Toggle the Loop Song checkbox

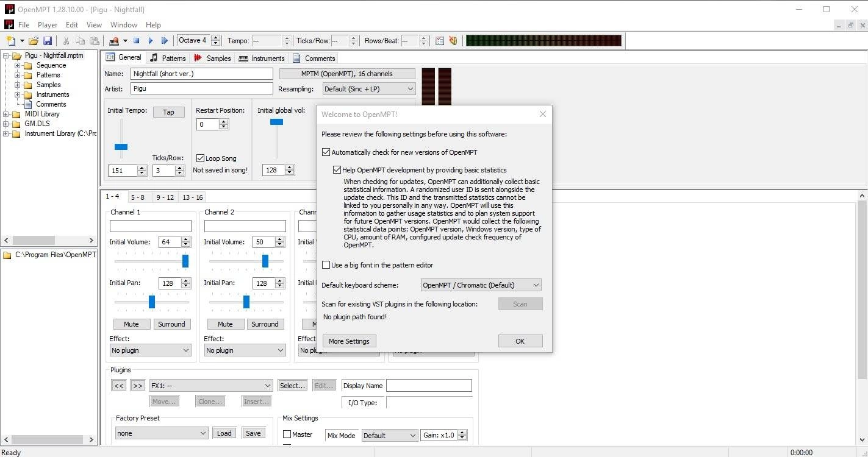200,158
